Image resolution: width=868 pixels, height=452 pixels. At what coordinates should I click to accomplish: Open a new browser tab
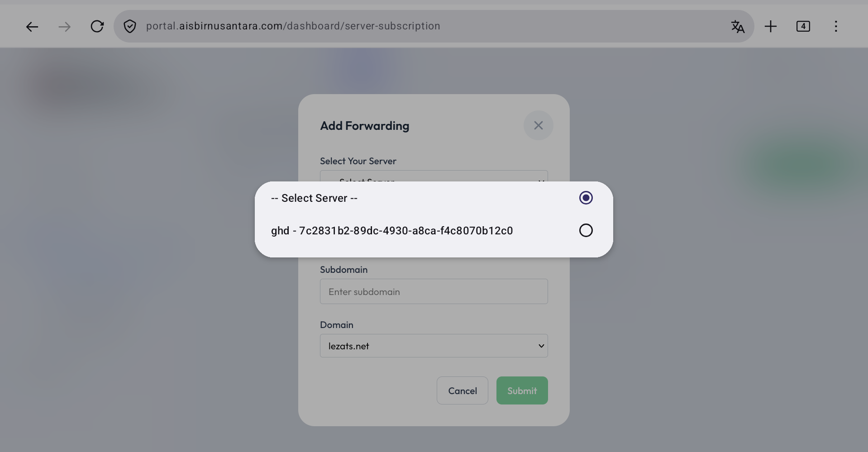click(770, 27)
